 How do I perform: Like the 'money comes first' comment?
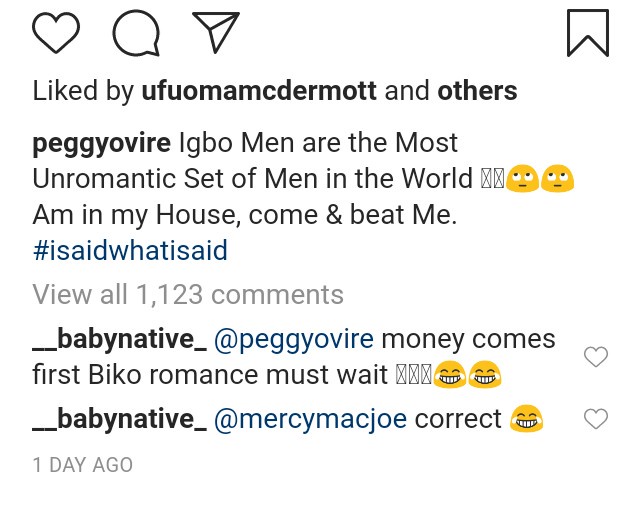[x=595, y=357]
